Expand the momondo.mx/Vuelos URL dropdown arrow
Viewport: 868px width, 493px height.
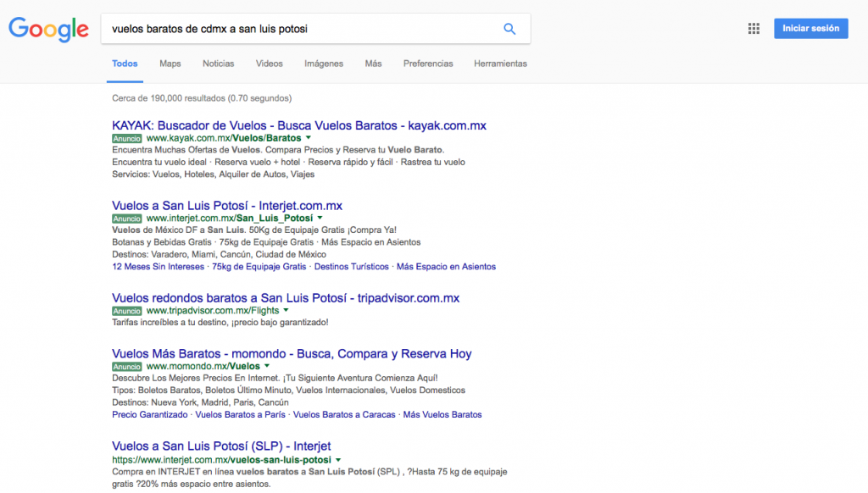[x=267, y=366]
